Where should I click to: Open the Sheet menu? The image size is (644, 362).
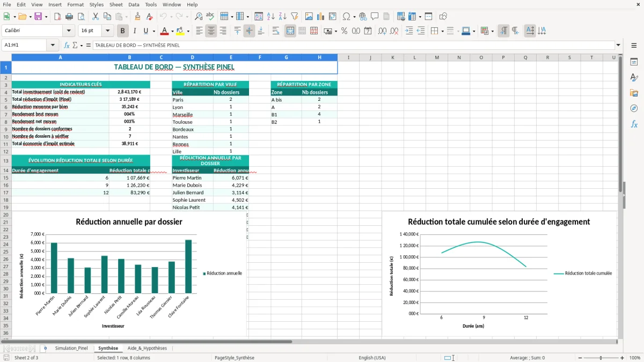point(116,4)
